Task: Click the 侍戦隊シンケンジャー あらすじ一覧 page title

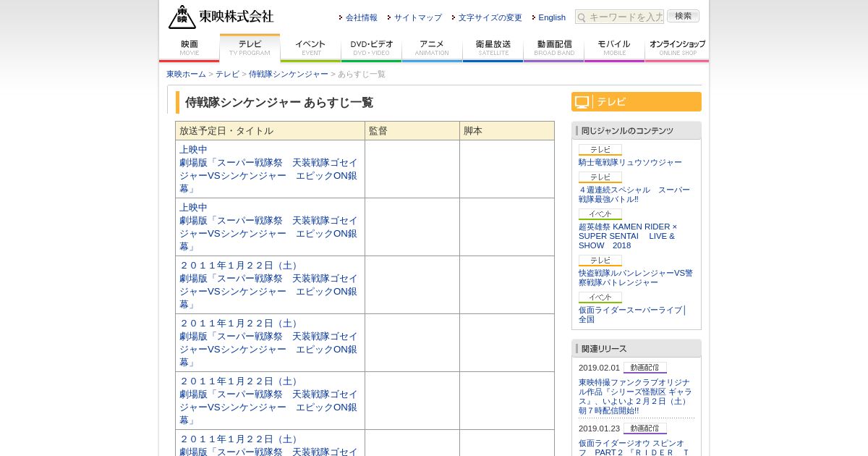Action: tap(279, 103)
